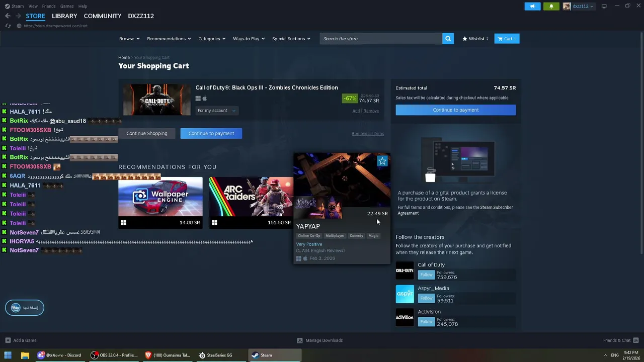Reload the store page
The height and width of the screenshot is (362, 644).
click(x=8, y=26)
